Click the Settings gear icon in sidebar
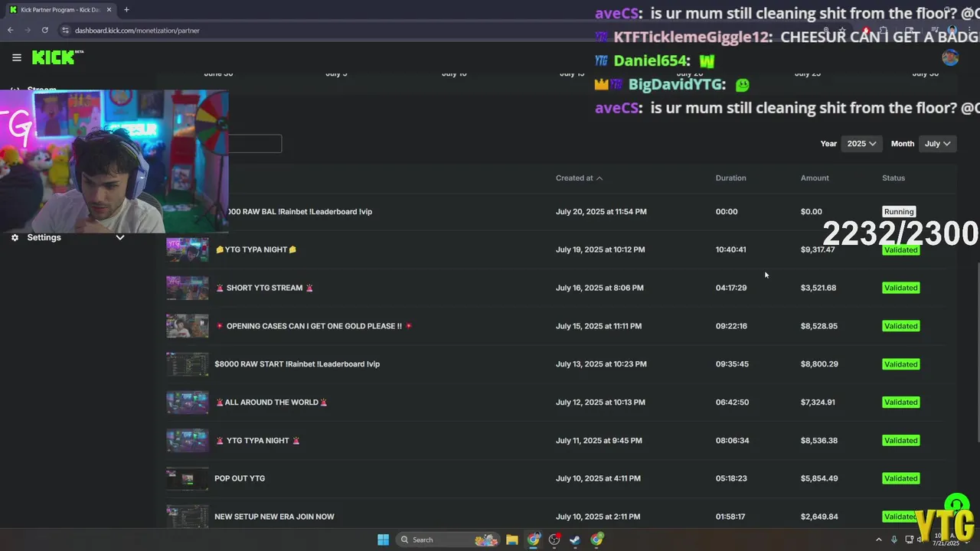Viewport: 980px width, 551px height. [15, 237]
